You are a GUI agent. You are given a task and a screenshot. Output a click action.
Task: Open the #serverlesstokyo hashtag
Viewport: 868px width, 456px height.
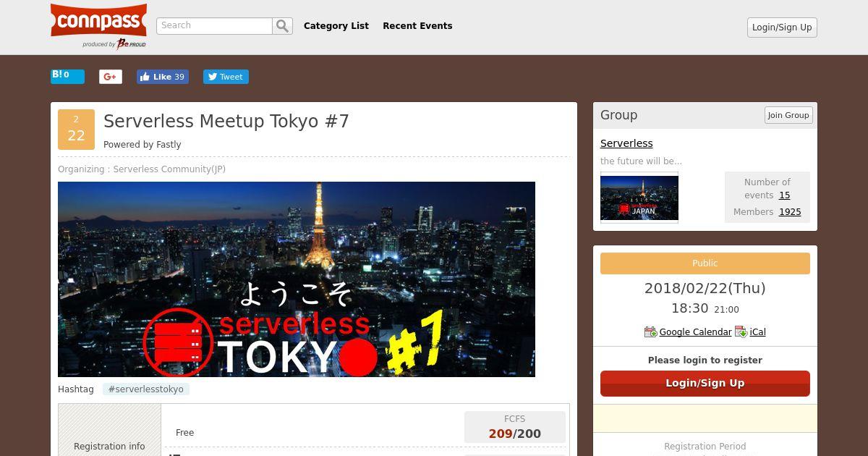146,389
